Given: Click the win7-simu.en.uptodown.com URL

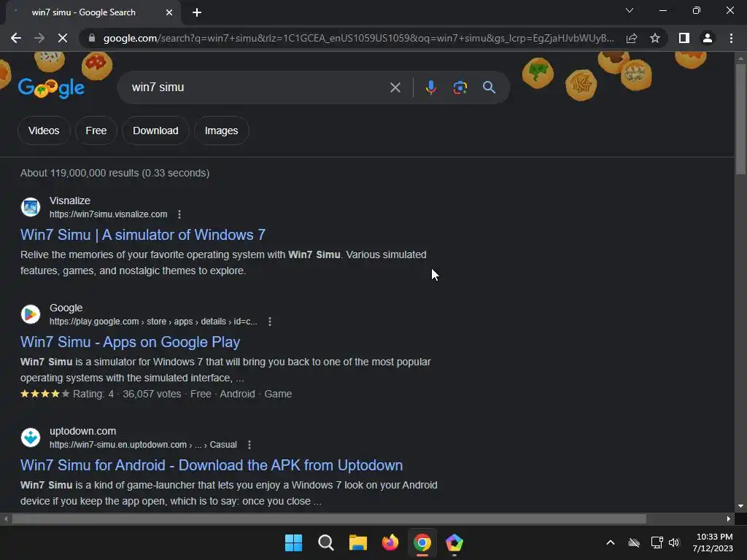Looking at the screenshot, I should (143, 445).
